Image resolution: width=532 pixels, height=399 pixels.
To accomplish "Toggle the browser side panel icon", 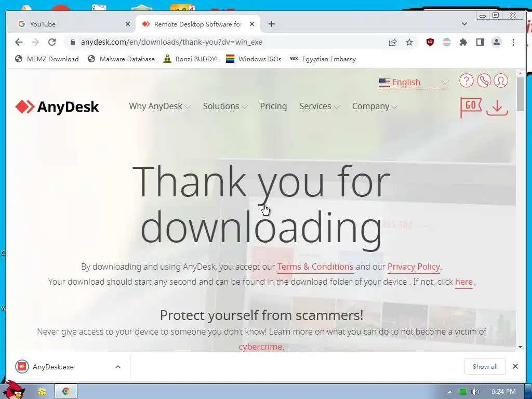I will click(x=480, y=42).
